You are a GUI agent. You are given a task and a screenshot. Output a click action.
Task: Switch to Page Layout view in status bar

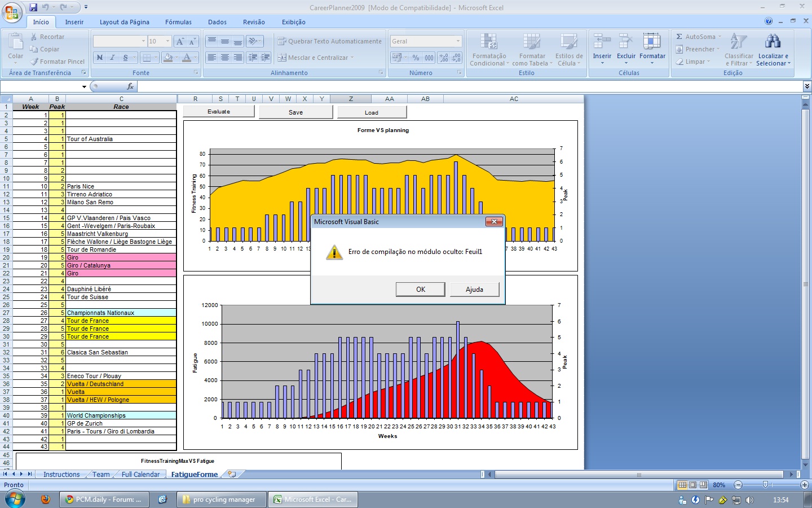pyautogui.click(x=692, y=485)
